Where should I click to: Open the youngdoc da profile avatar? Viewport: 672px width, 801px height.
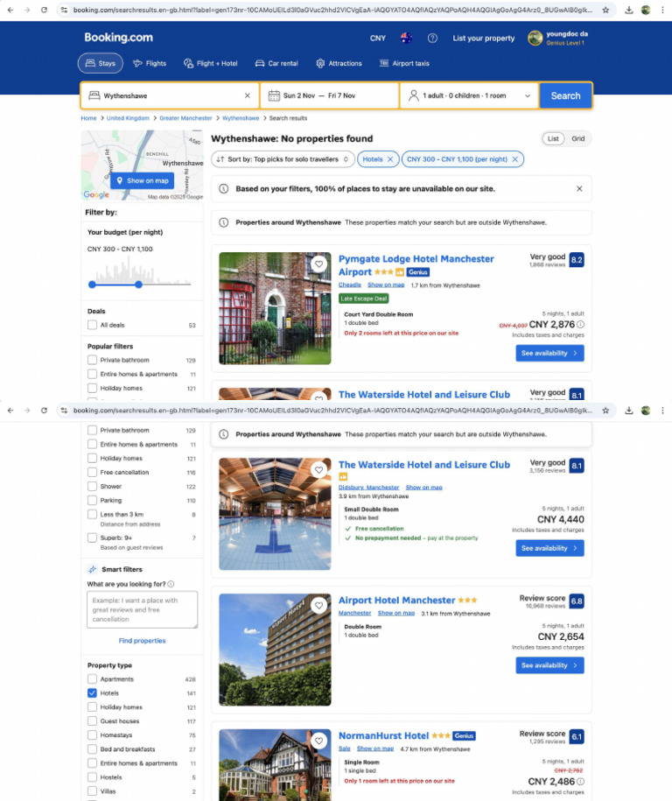click(x=535, y=38)
